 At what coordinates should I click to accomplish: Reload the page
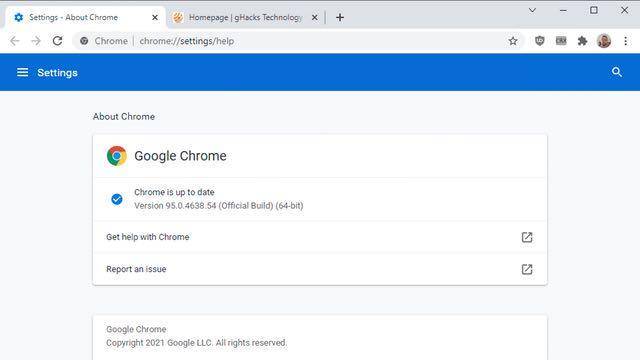pyautogui.click(x=58, y=41)
